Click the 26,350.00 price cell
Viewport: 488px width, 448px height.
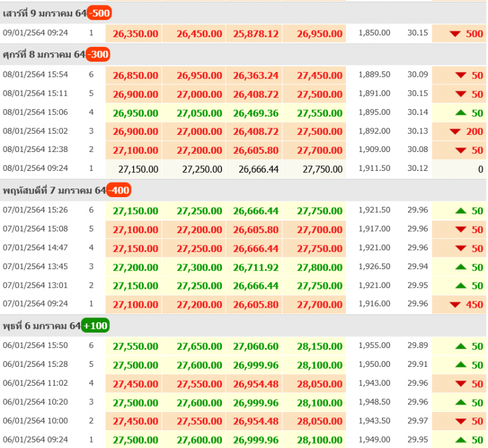[x=135, y=34]
